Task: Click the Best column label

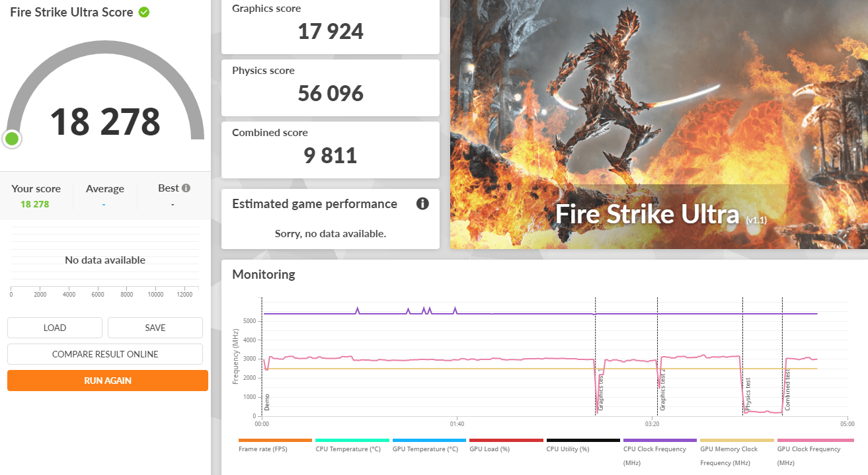Action: click(169, 188)
